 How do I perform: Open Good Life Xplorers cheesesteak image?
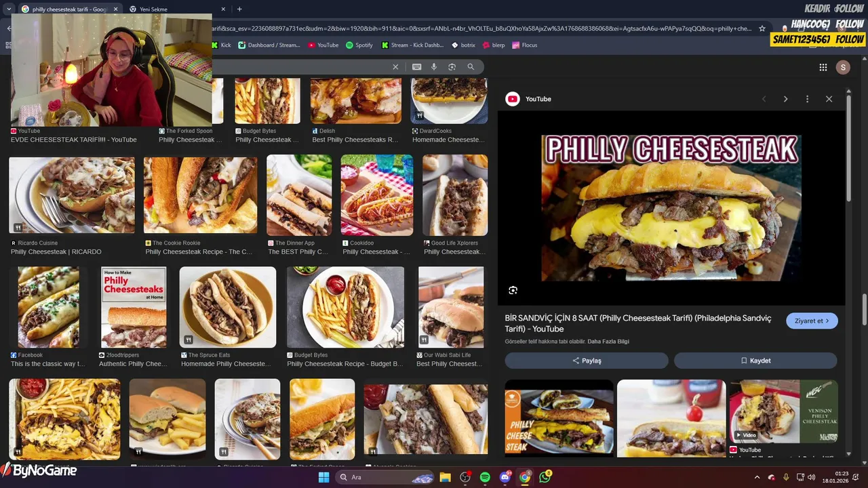point(455,195)
